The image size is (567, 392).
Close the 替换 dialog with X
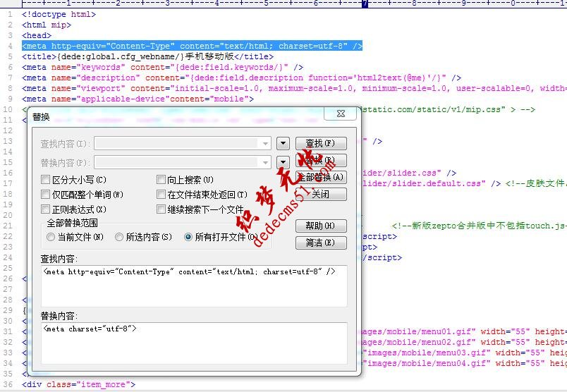(341, 114)
